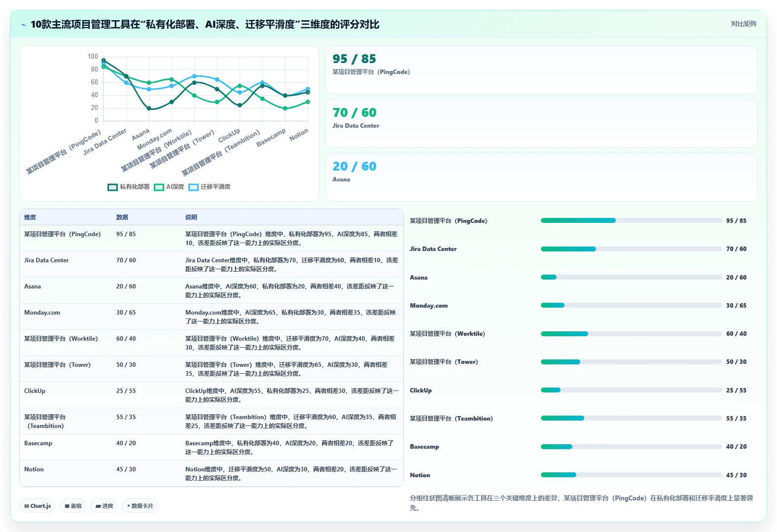Click the Jira Data Center progress bar
Viewport: 777px width, 532px height.
[631, 249]
